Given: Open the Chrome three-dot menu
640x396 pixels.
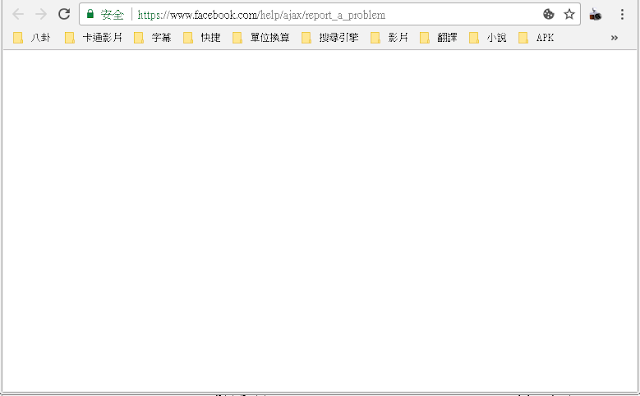Looking at the screenshot, I should tap(622, 14).
